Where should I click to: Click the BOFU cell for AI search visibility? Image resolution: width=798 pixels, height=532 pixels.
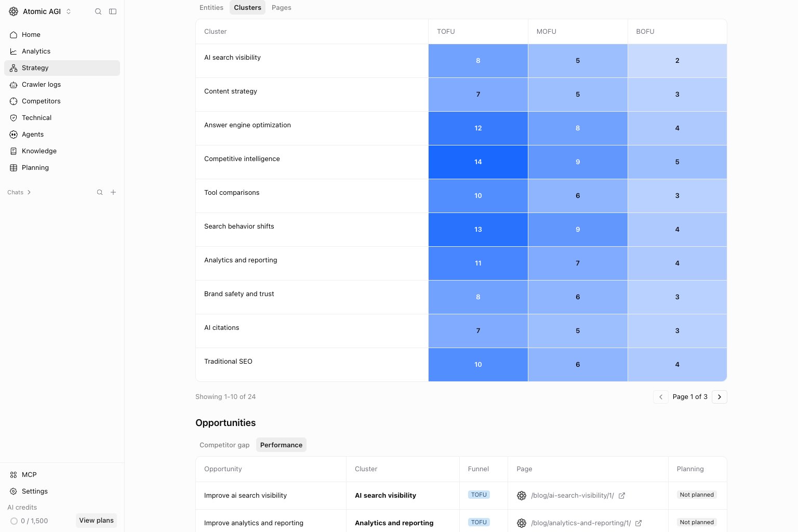click(x=677, y=61)
